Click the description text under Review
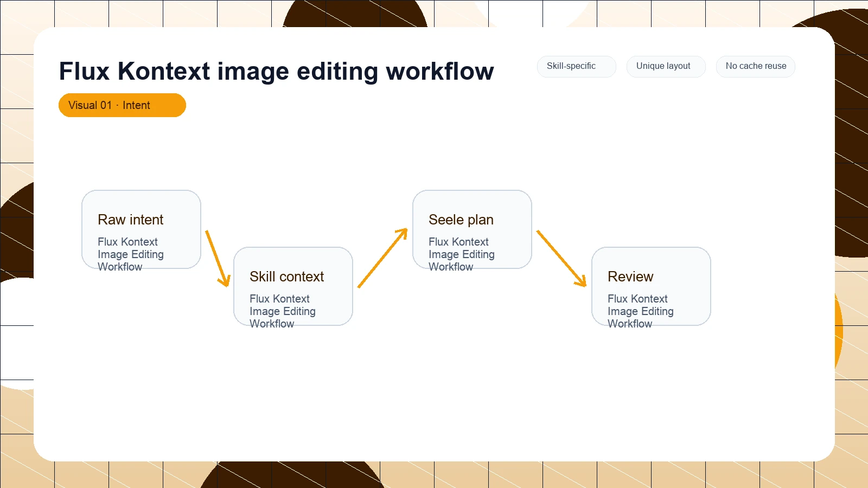This screenshot has width=868, height=488. pos(641,311)
